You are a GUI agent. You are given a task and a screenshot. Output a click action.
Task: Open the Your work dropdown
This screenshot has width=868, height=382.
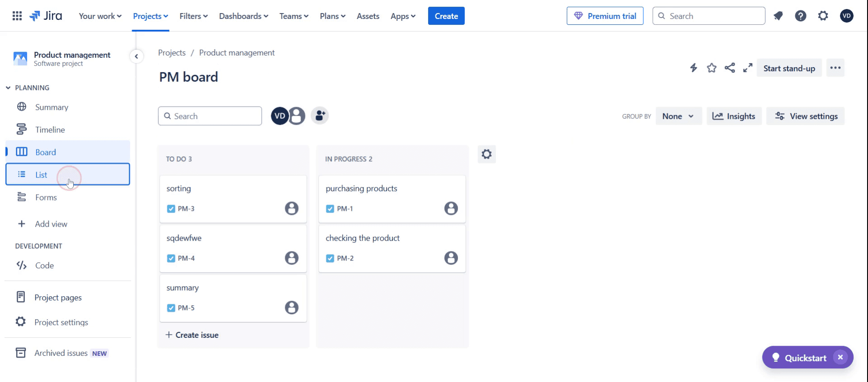pos(100,16)
